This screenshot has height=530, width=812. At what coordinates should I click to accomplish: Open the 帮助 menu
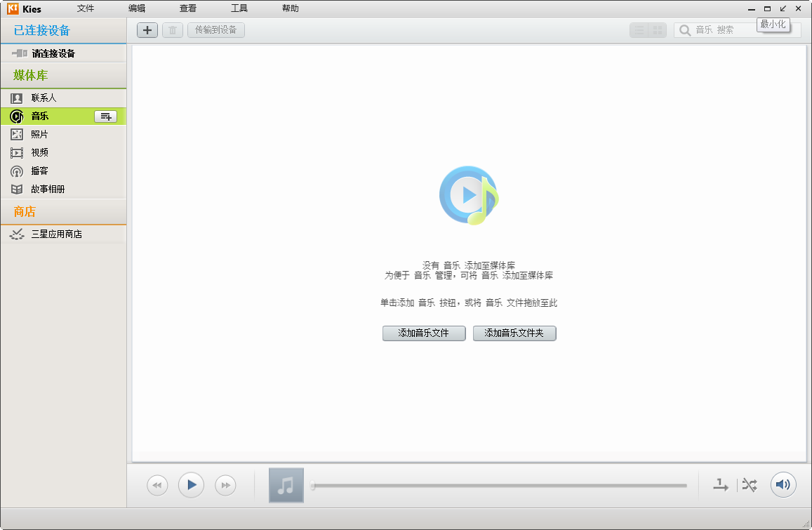pos(291,8)
